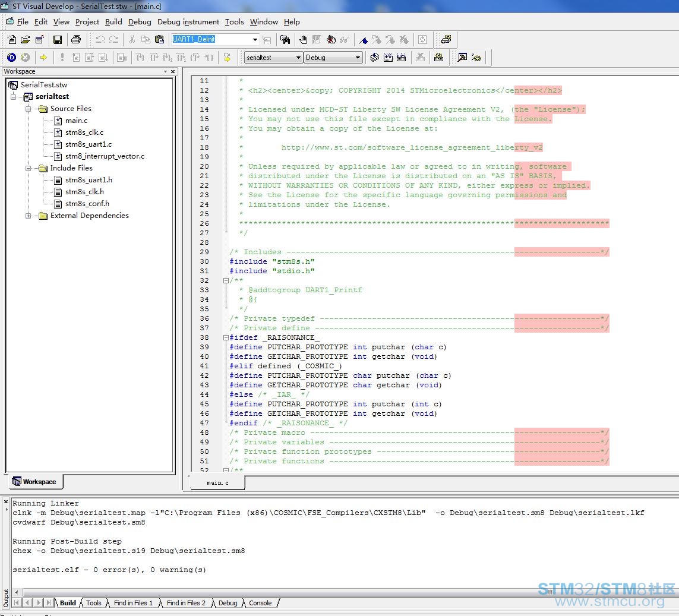Print the current document
Image resolution: width=679 pixels, height=616 pixels.
click(x=76, y=40)
